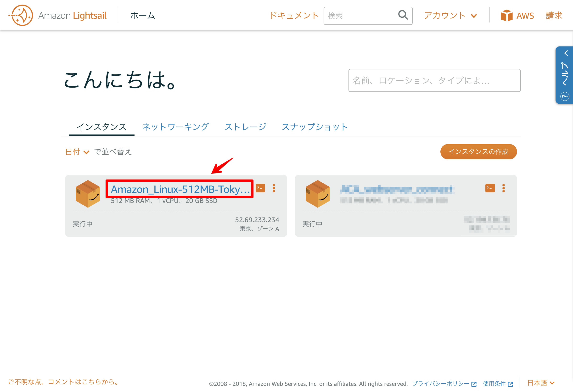Open three-dot menu on blurred-name instance card
This screenshot has height=392, width=573.
click(x=504, y=188)
